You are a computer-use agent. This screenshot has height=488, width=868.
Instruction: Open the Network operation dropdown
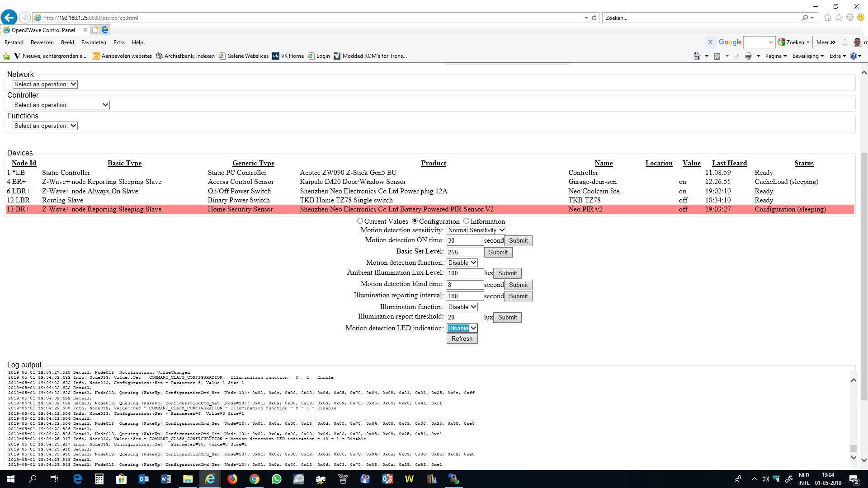point(45,84)
